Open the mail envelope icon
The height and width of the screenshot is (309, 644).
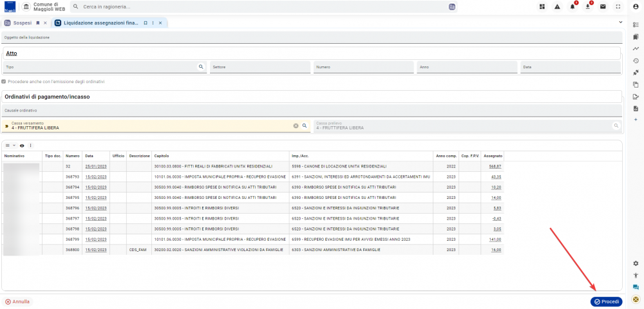[x=603, y=6]
